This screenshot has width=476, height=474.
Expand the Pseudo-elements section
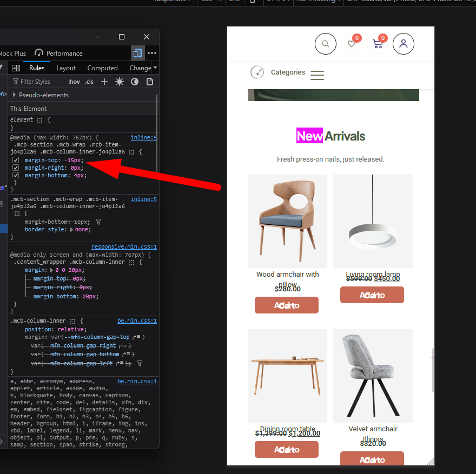15,95
